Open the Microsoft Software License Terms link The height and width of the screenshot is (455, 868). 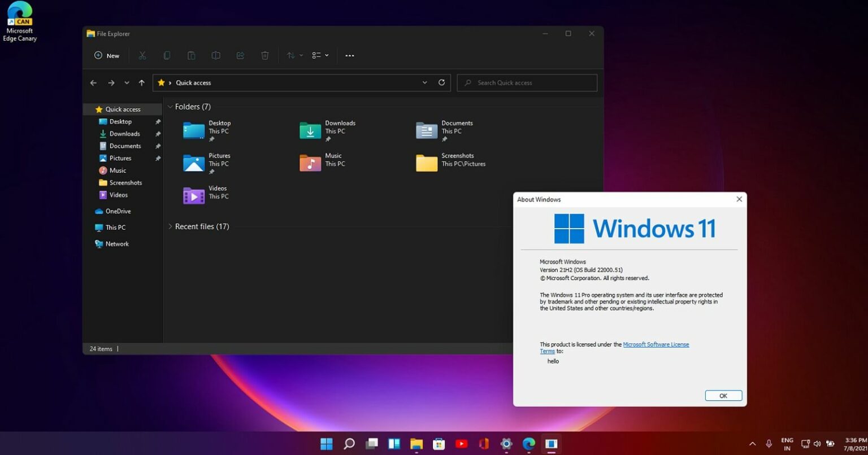point(656,344)
